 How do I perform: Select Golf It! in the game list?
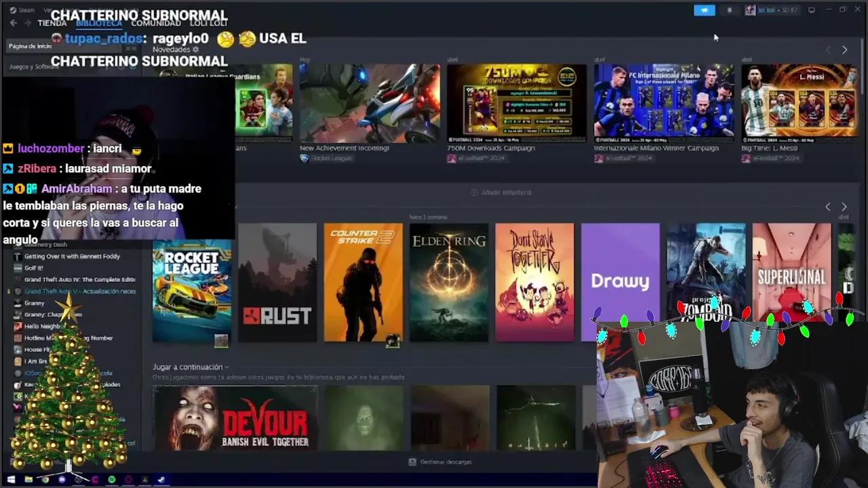coord(33,268)
